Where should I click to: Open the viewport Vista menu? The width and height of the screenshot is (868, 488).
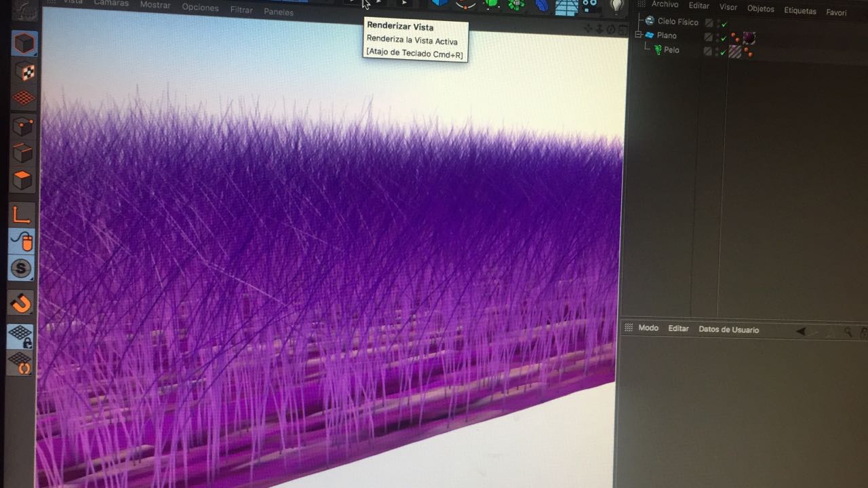coord(73,2)
